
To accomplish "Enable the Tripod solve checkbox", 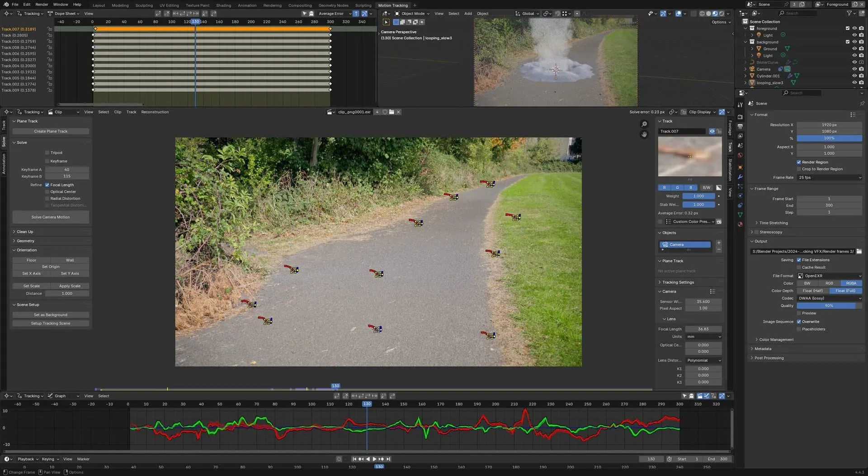I will point(47,153).
